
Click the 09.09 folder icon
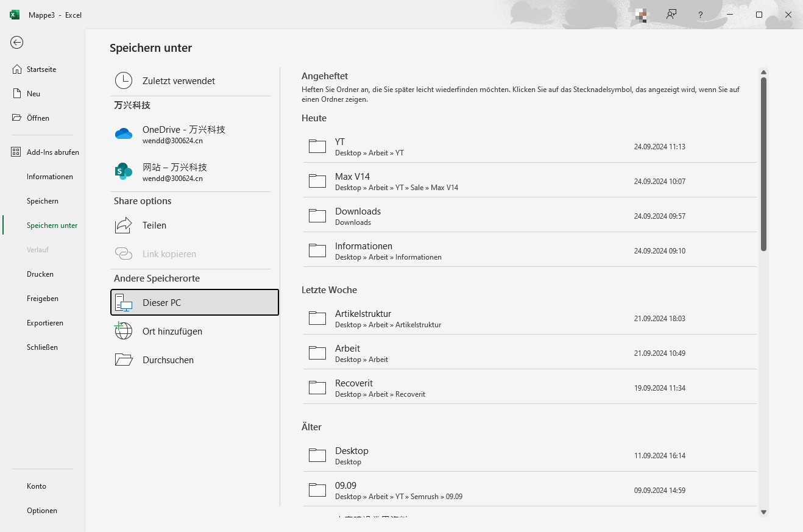pyautogui.click(x=317, y=490)
